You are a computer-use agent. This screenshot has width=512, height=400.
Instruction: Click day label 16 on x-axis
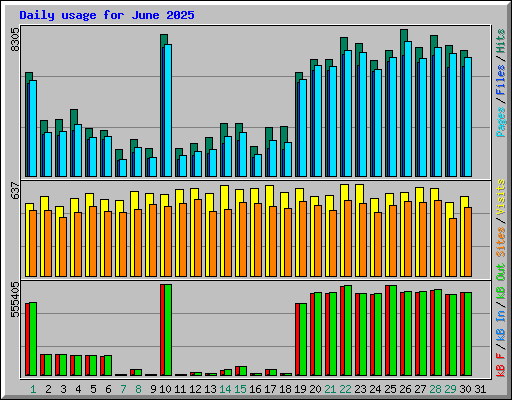point(255,389)
